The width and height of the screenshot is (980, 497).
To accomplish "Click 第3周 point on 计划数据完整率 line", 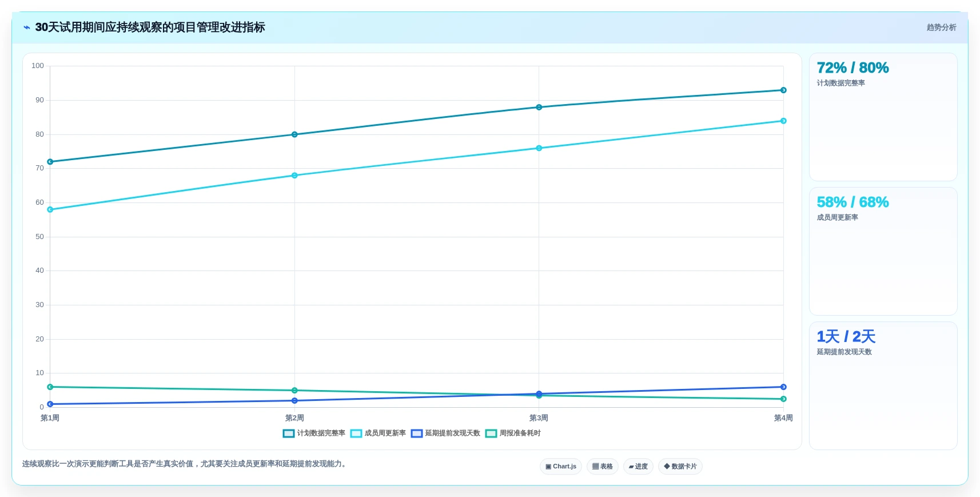I will (x=539, y=108).
